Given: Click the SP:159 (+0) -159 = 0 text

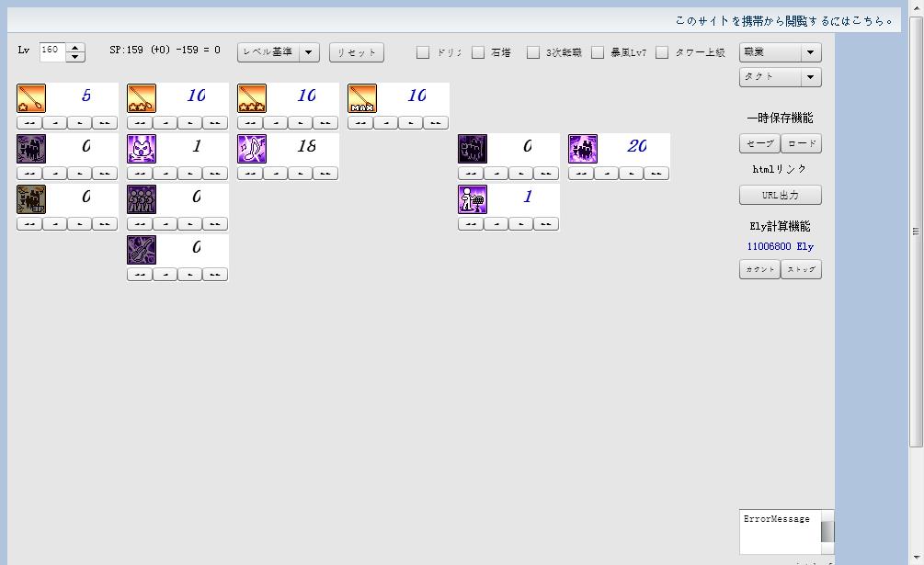Looking at the screenshot, I should tap(165, 50).
